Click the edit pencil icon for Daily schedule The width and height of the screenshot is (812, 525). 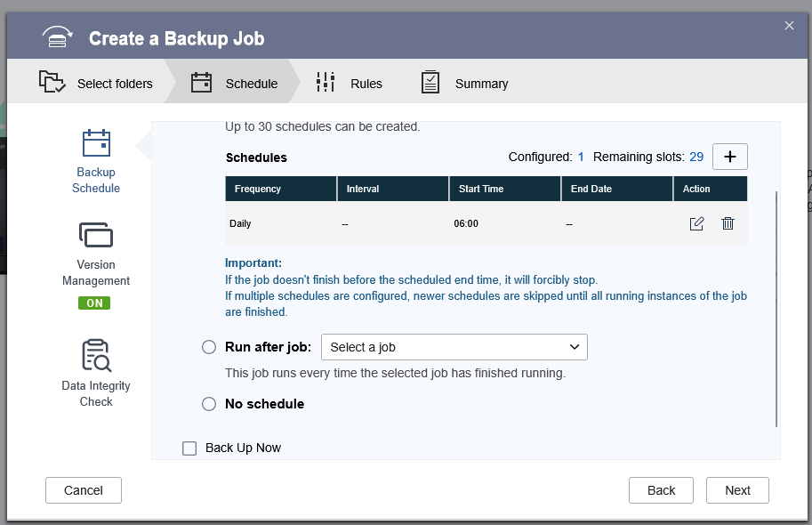(696, 223)
